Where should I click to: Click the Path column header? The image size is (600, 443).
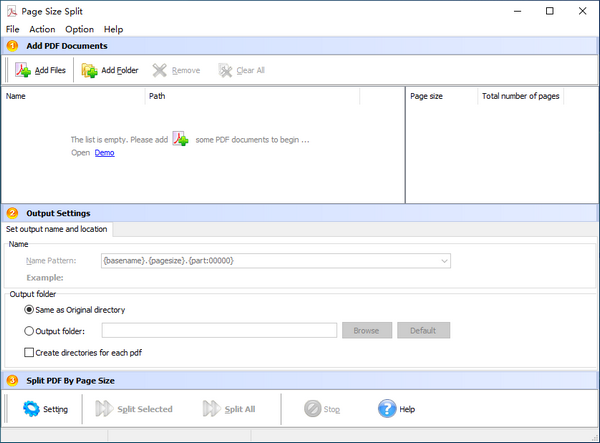(x=252, y=96)
